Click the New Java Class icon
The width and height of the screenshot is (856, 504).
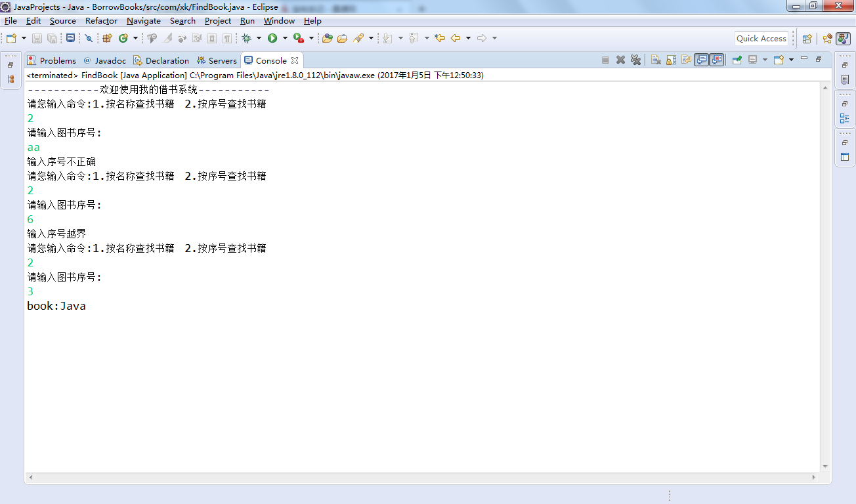123,38
